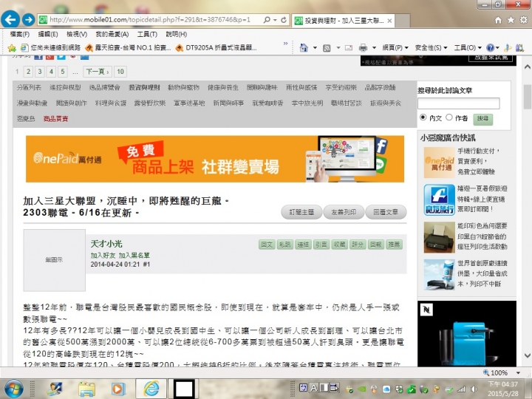Open author link 天才小光

pos(106,244)
